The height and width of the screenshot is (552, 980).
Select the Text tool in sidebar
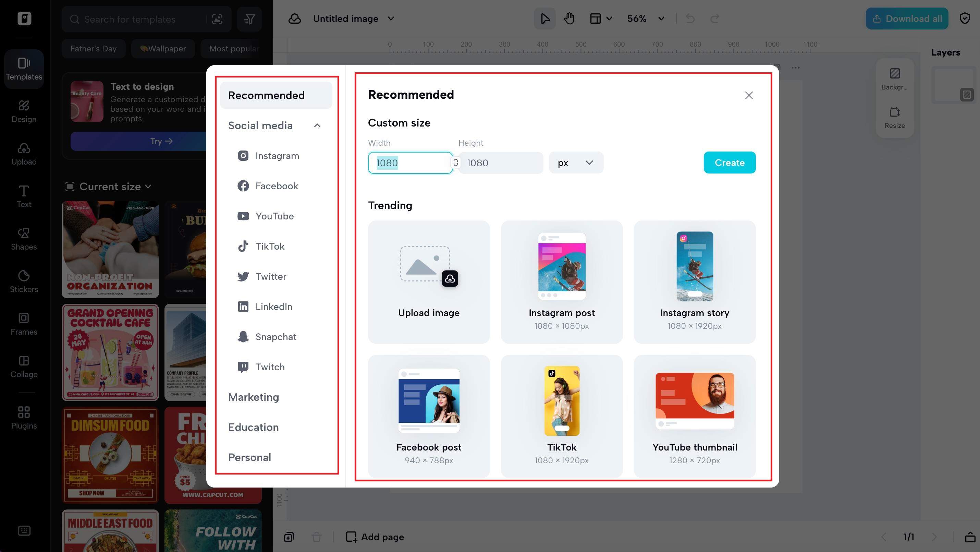[24, 196]
